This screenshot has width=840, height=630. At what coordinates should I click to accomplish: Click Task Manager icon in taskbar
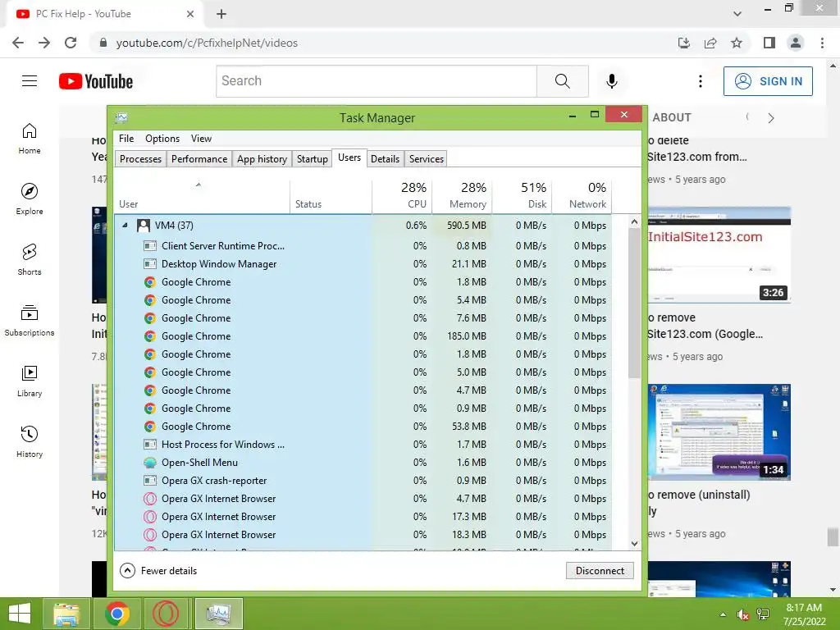coord(218,614)
